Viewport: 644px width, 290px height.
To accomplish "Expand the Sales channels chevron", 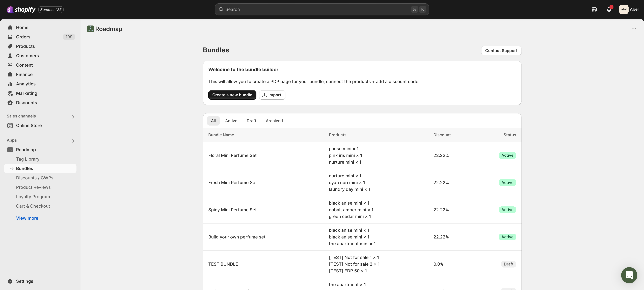I will [x=73, y=117].
